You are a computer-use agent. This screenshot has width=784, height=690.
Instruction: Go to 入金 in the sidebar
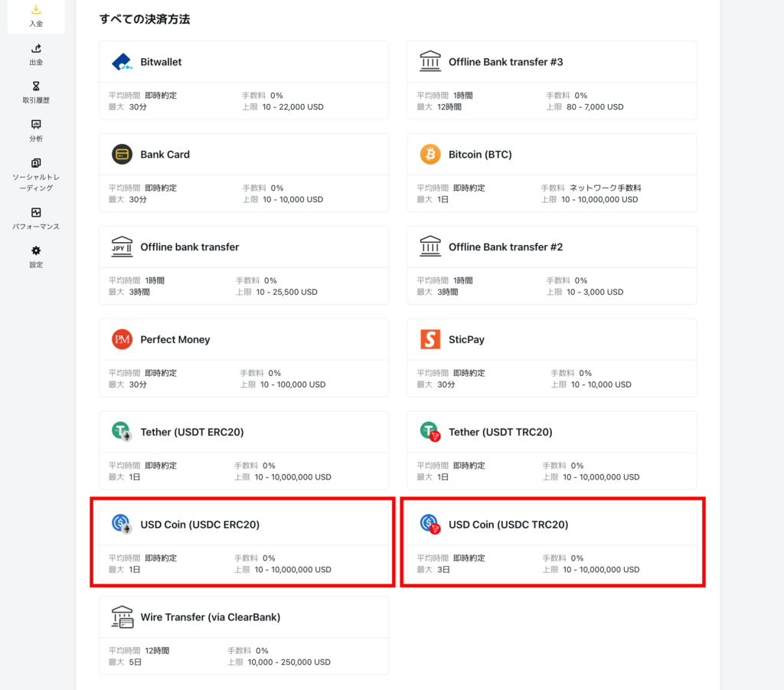point(36,17)
